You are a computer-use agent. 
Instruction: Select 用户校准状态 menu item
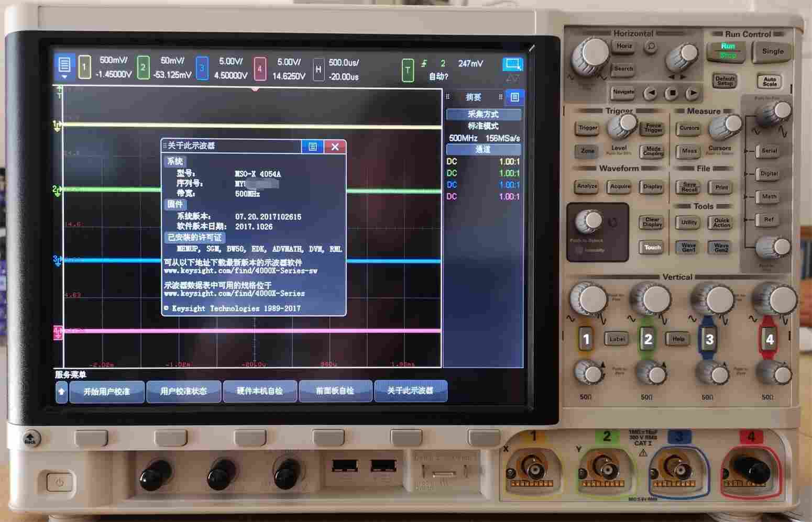point(183,391)
